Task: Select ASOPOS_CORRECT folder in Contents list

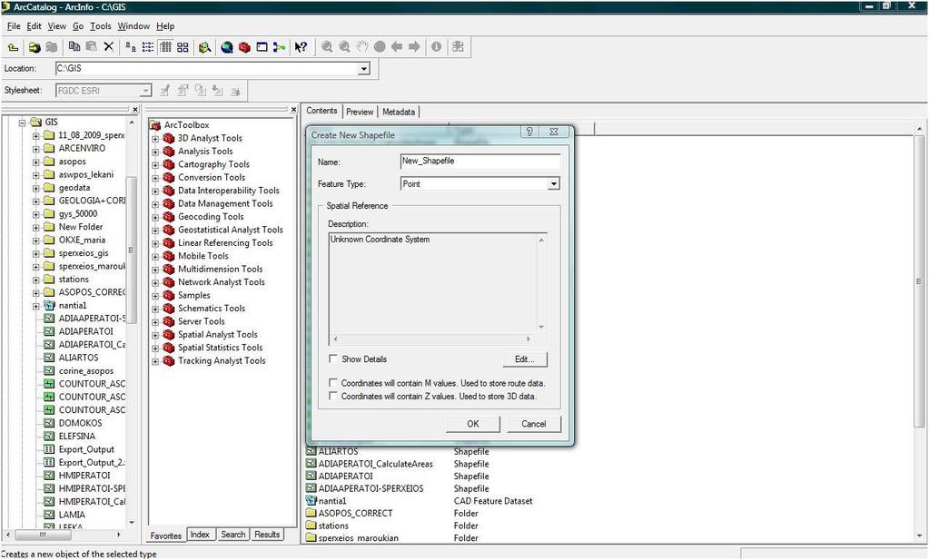Action: pyautogui.click(x=355, y=513)
